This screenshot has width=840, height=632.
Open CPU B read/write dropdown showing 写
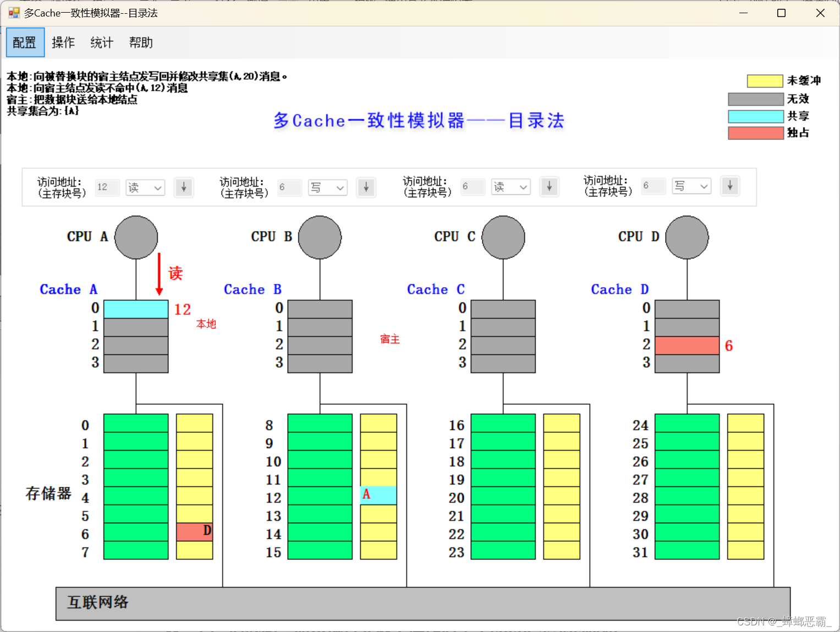(x=328, y=188)
